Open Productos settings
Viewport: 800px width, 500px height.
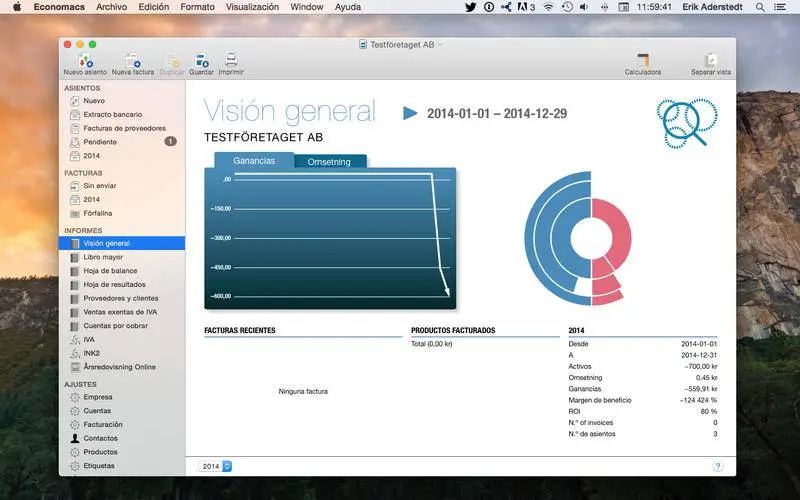101,452
